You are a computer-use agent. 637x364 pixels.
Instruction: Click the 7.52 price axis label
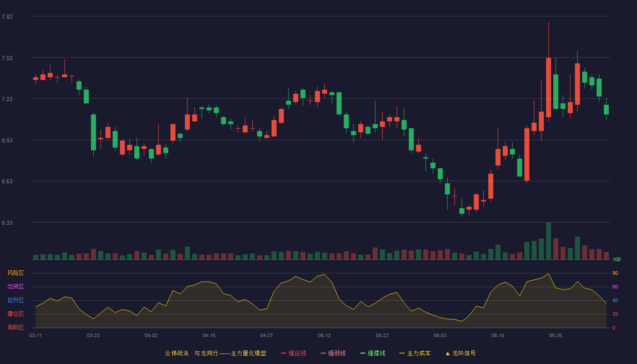[7, 58]
